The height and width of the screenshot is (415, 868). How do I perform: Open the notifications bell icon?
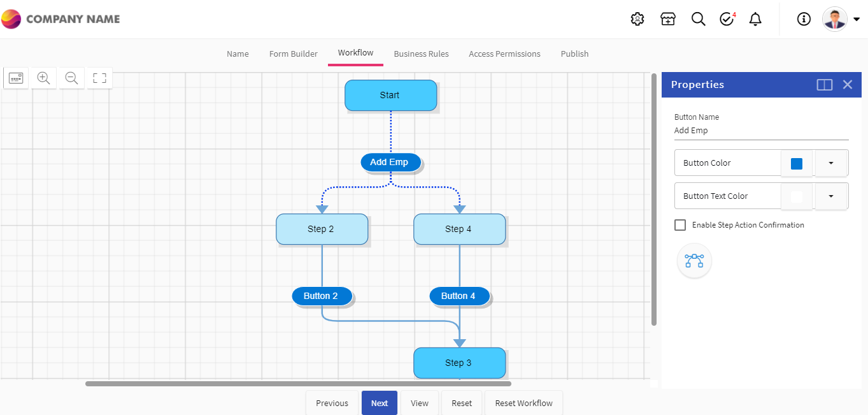point(755,19)
